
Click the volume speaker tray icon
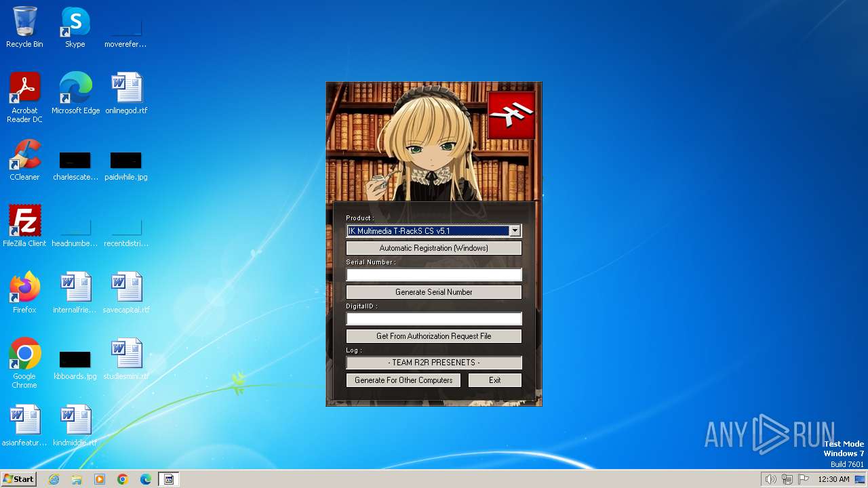[771, 479]
